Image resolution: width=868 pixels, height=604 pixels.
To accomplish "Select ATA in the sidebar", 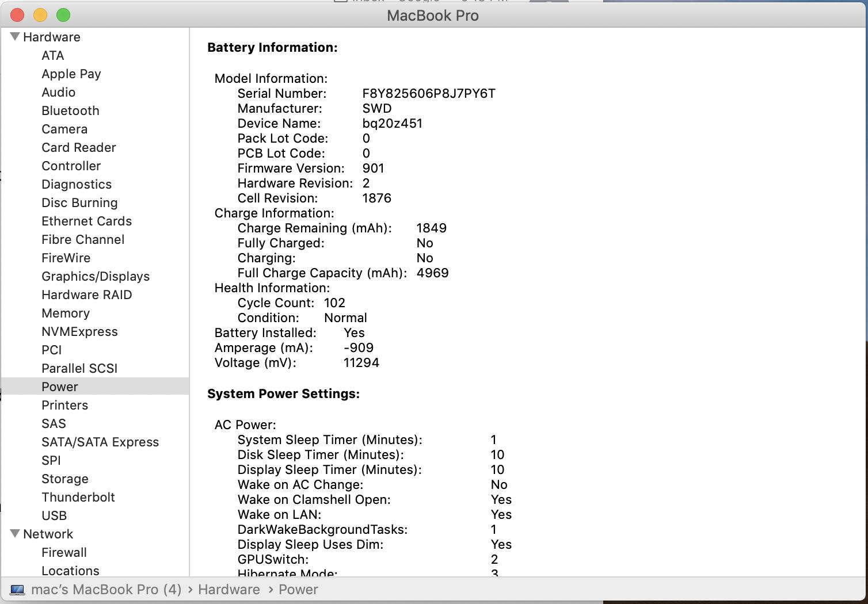I will (x=53, y=55).
